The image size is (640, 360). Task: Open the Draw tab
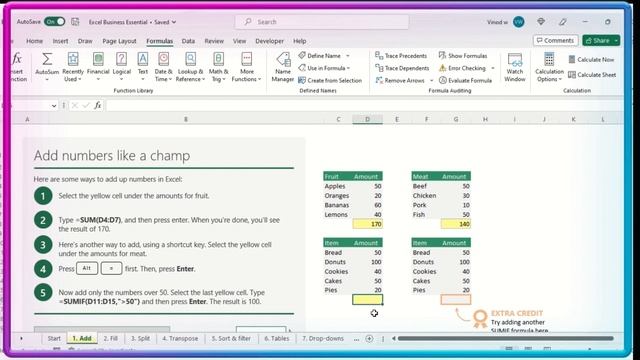click(85, 41)
